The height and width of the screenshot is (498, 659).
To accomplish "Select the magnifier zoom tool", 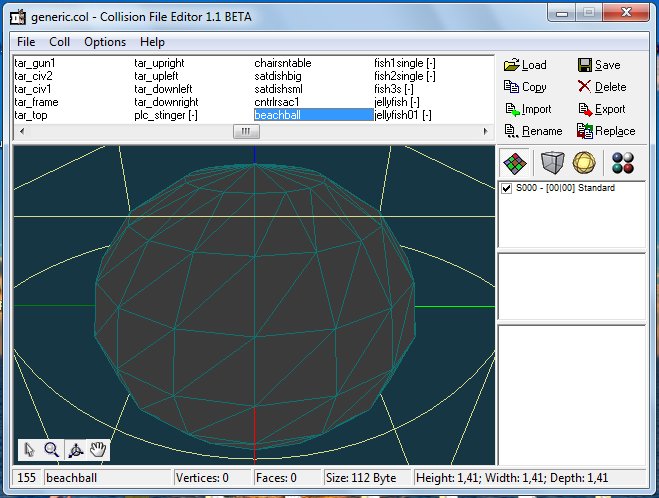I will tap(52, 450).
